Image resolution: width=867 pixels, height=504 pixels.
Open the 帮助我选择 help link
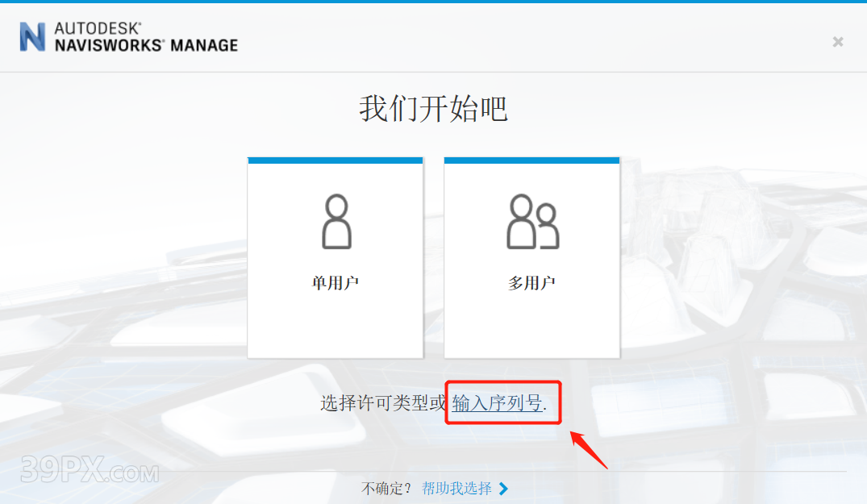pyautogui.click(x=456, y=489)
